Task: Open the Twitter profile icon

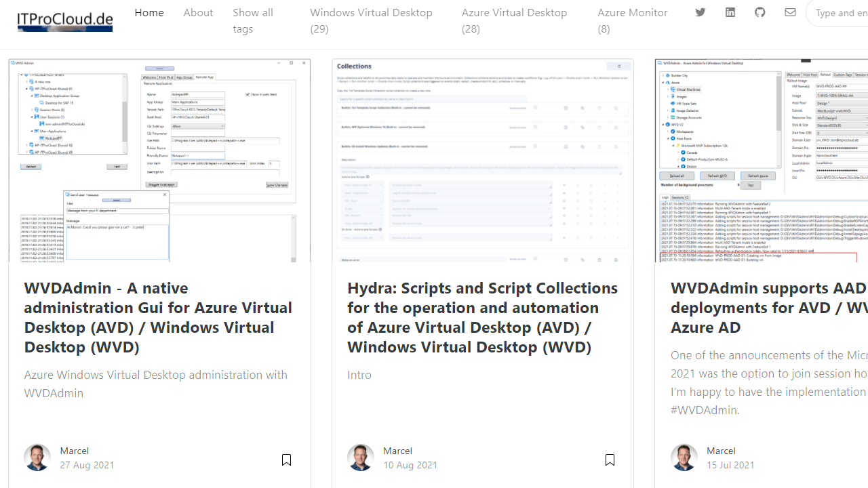Action: pos(701,12)
